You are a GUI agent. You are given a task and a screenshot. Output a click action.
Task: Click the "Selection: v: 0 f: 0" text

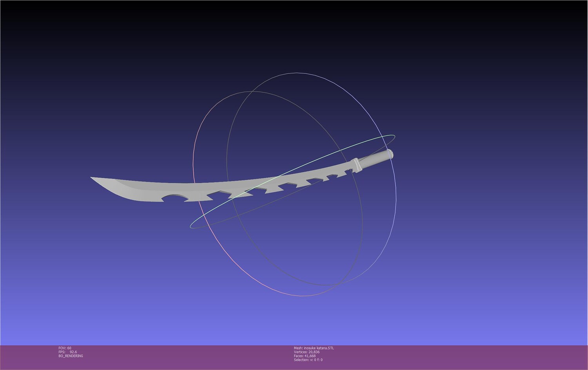[x=308, y=360]
